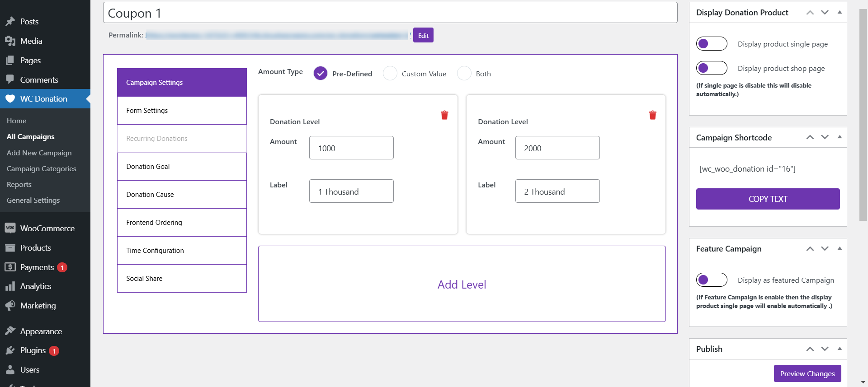This screenshot has height=387, width=868.
Task: Click the permalink Edit button
Action: click(423, 35)
